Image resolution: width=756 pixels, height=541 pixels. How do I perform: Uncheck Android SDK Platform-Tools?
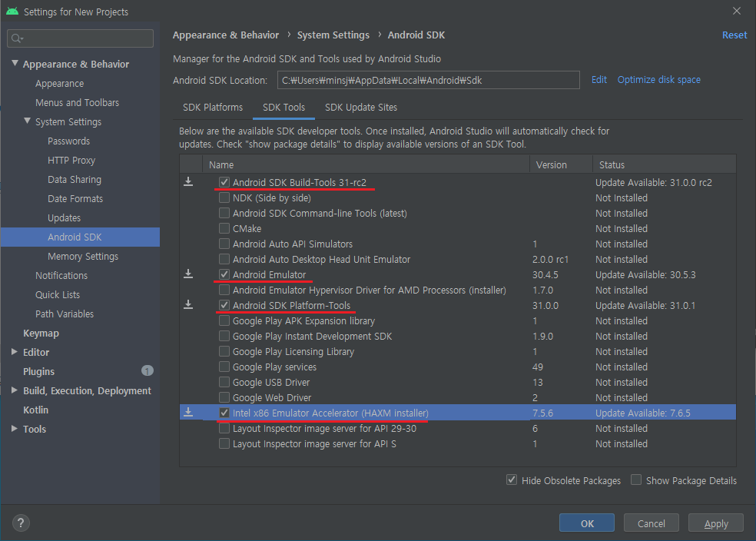[224, 305]
